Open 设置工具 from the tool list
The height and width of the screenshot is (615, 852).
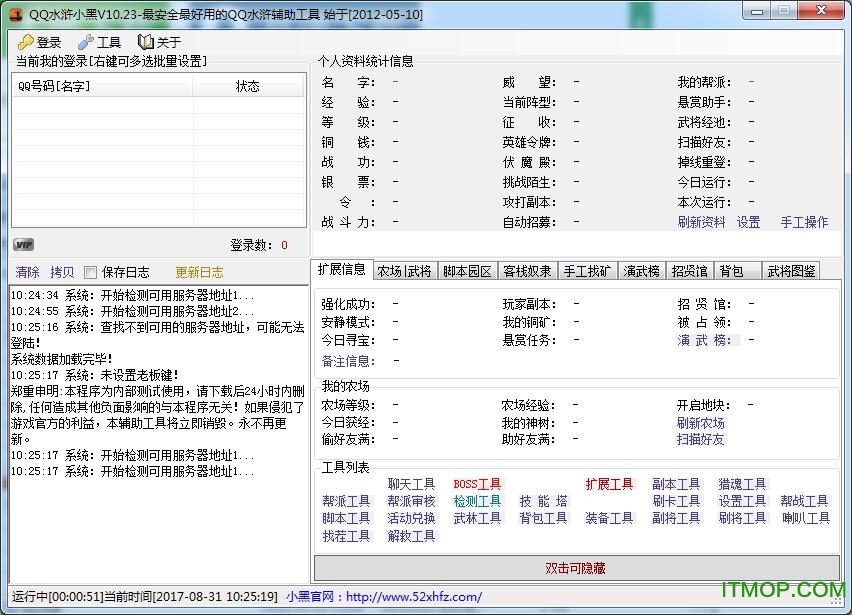[x=742, y=501]
